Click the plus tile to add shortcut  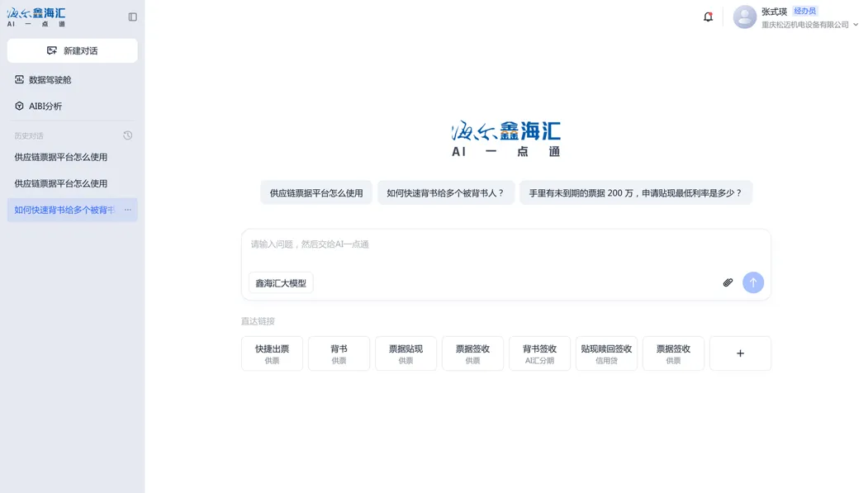point(740,353)
